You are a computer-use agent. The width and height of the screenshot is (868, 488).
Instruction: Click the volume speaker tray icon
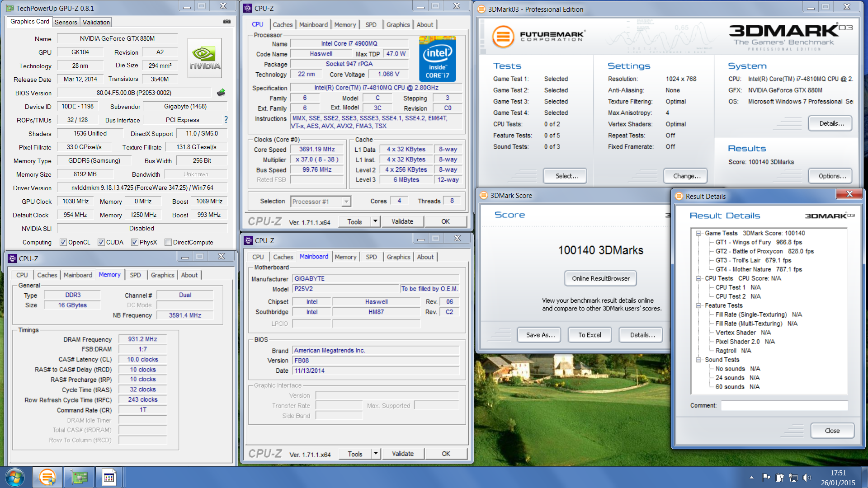(x=807, y=477)
